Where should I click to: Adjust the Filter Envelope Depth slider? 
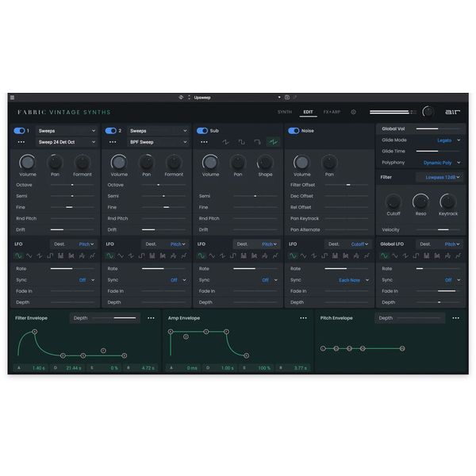coord(114,318)
